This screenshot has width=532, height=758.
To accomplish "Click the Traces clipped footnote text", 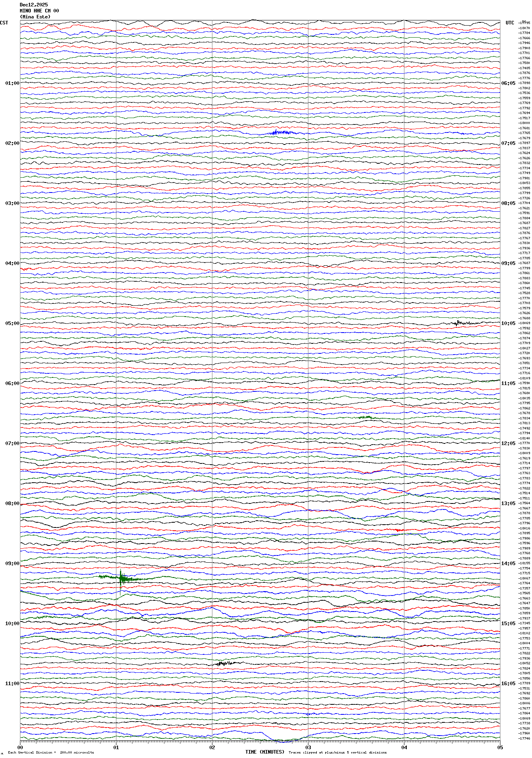I will tap(338, 752).
